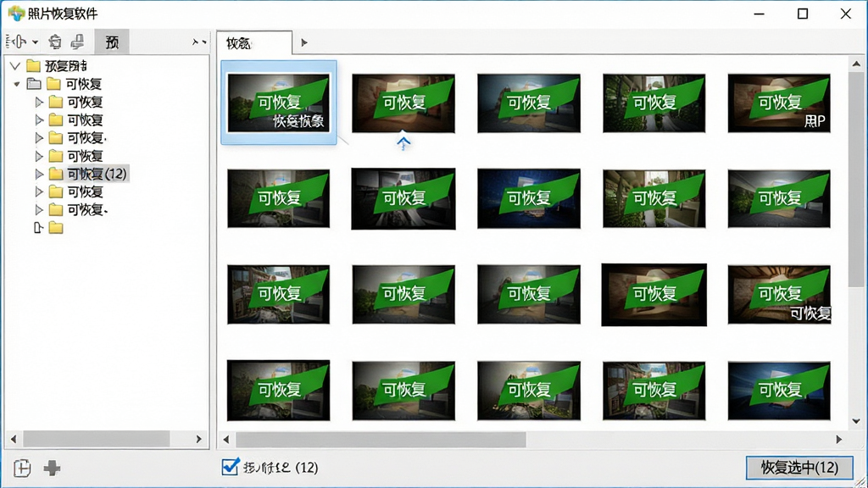
Task: Select the last thumbnail in row four
Action: click(x=779, y=391)
